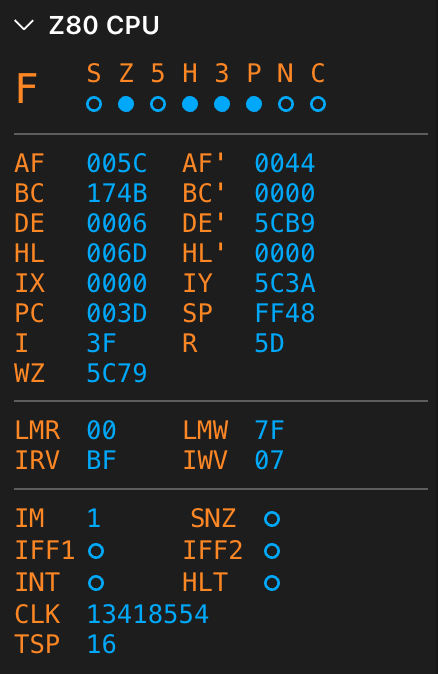Click the CLK label

click(37, 614)
